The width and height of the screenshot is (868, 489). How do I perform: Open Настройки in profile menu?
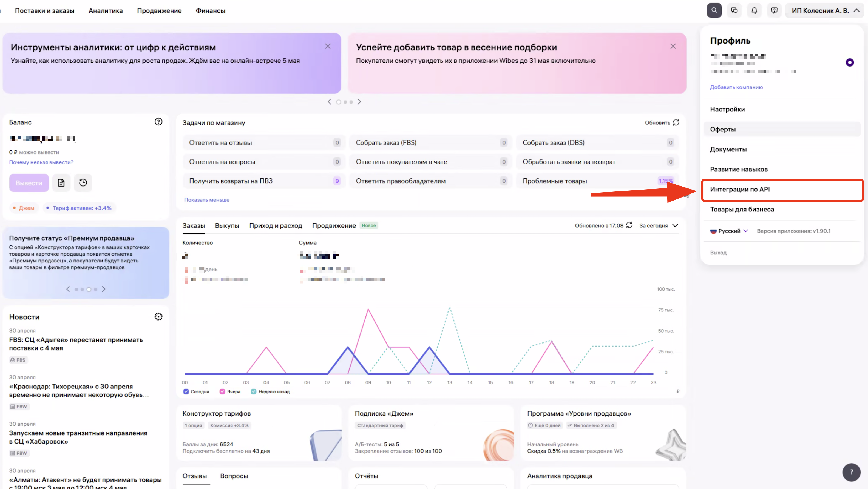782,110
